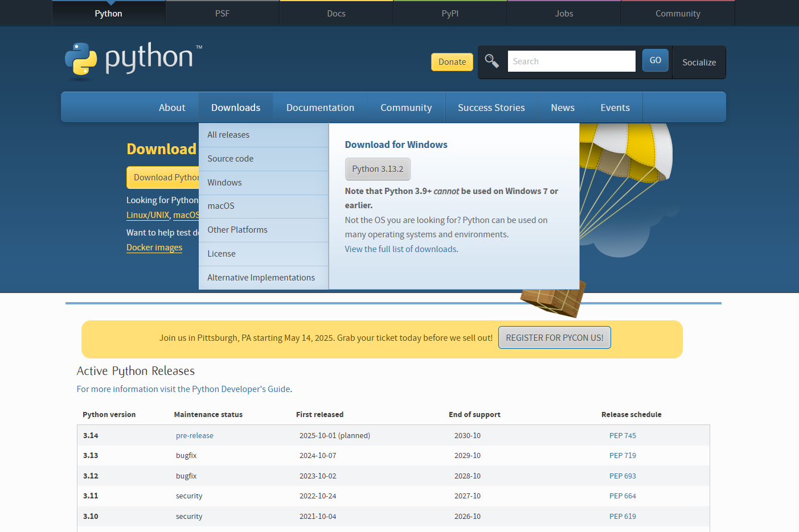Open the Linux/UNIX link
This screenshot has width=799, height=532.
[x=148, y=215]
